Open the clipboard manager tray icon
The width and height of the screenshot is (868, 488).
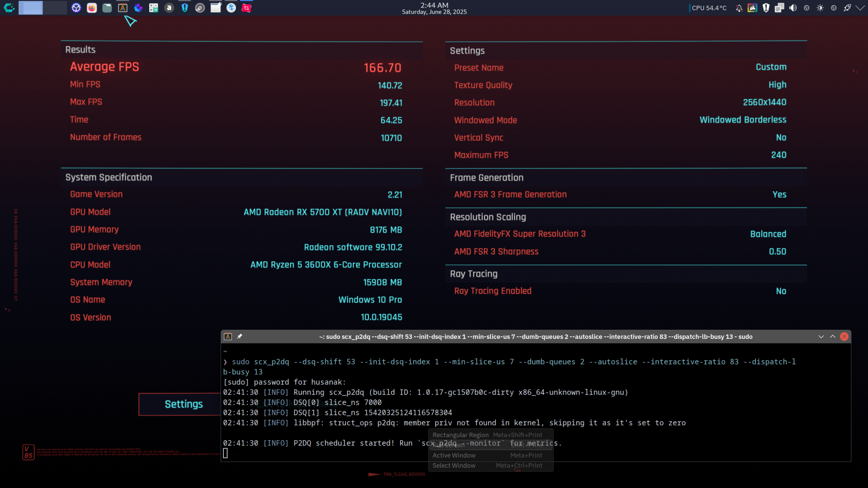[x=779, y=8]
